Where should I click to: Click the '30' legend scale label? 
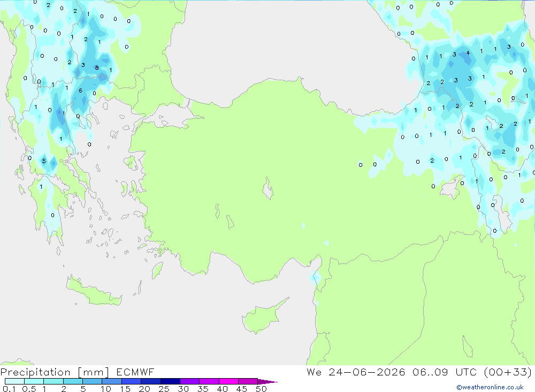pyautogui.click(x=183, y=389)
